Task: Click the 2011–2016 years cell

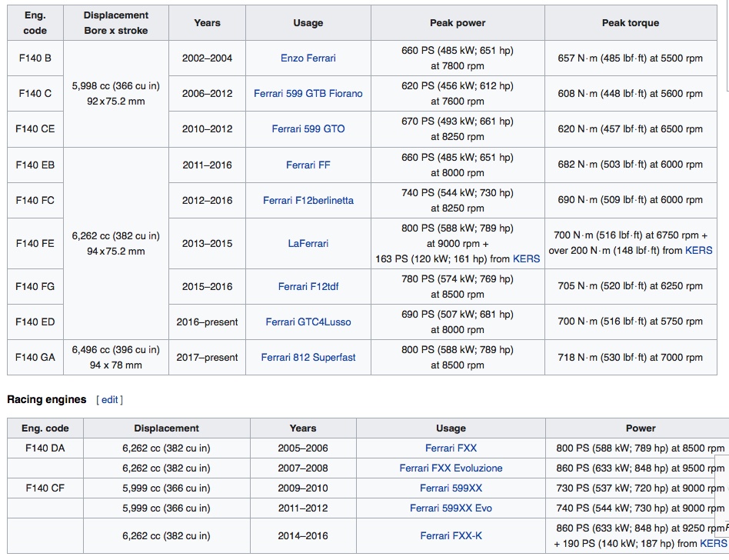Action: tap(208, 165)
